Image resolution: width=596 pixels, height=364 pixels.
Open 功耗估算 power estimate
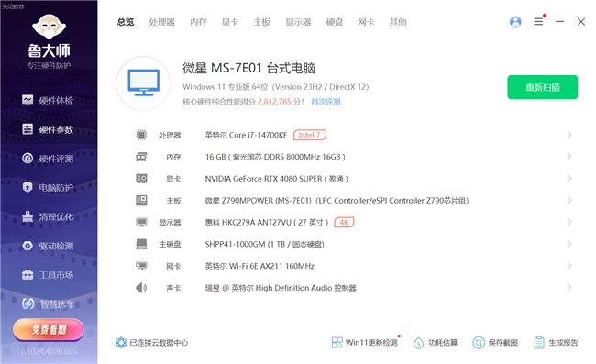point(436,343)
